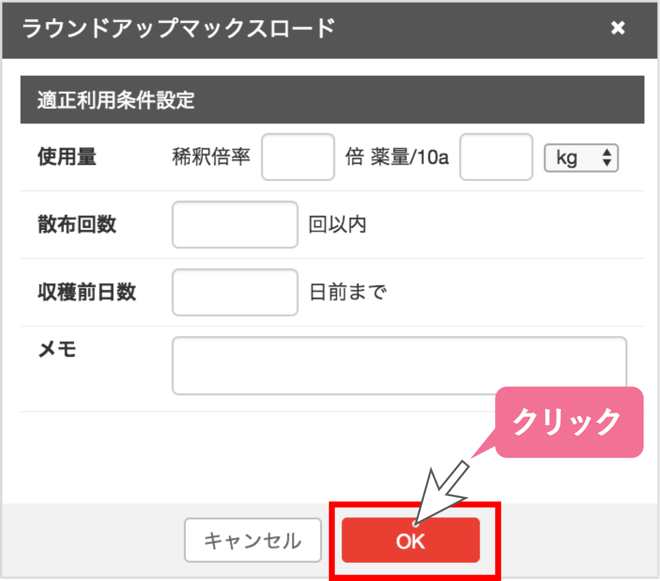Screen dimensions: 660x581
Task: Click inside the メモ text area
Action: [399, 365]
